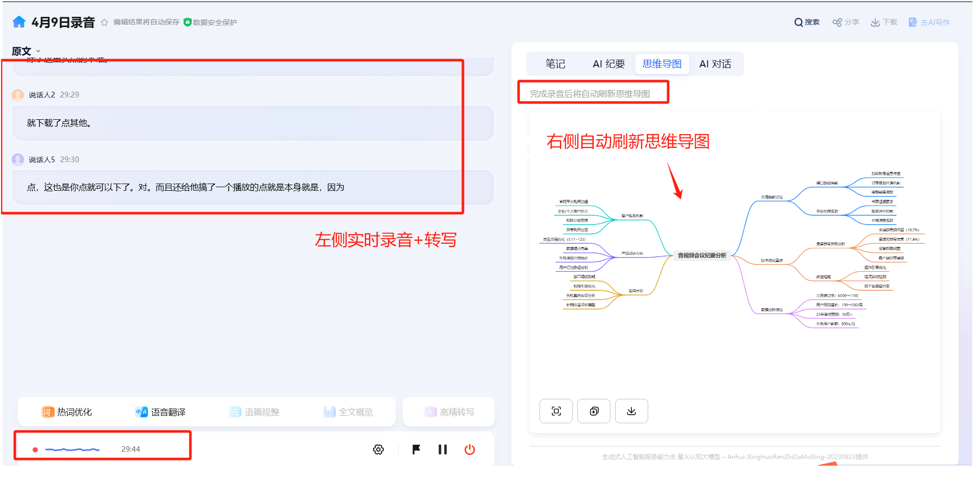Pause the recording
This screenshot has height=485, width=980.
pyautogui.click(x=443, y=449)
